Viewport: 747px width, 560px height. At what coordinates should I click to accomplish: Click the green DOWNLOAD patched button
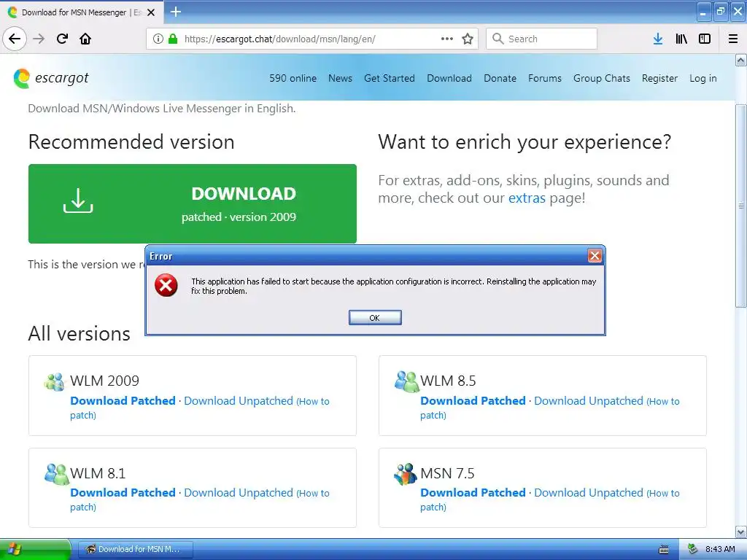coord(193,204)
